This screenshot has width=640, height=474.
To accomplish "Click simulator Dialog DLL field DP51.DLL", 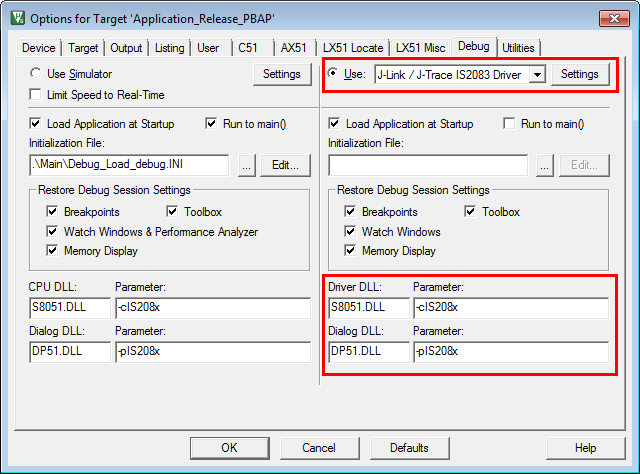I will click(70, 352).
